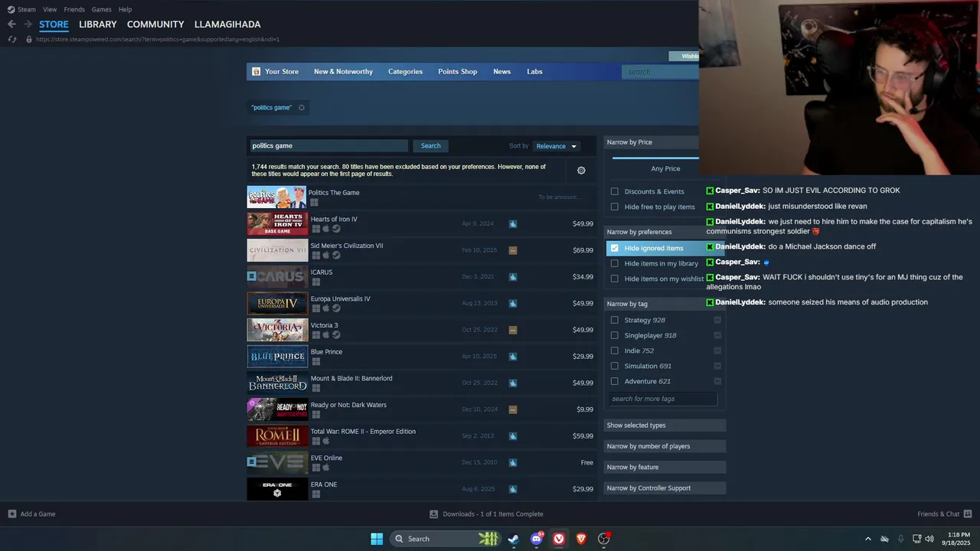Exclude the Adventure tag
This screenshot has width=980, height=551.
(717, 381)
